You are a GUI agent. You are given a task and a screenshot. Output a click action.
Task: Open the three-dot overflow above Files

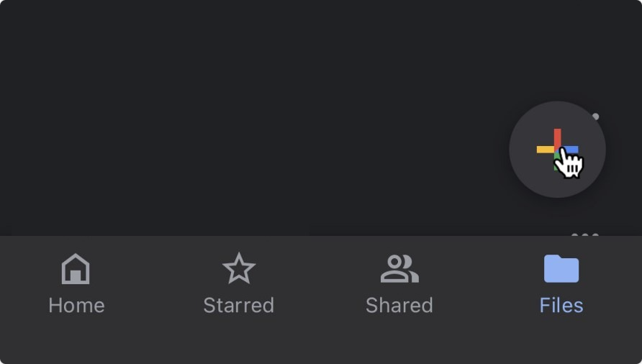585,235
